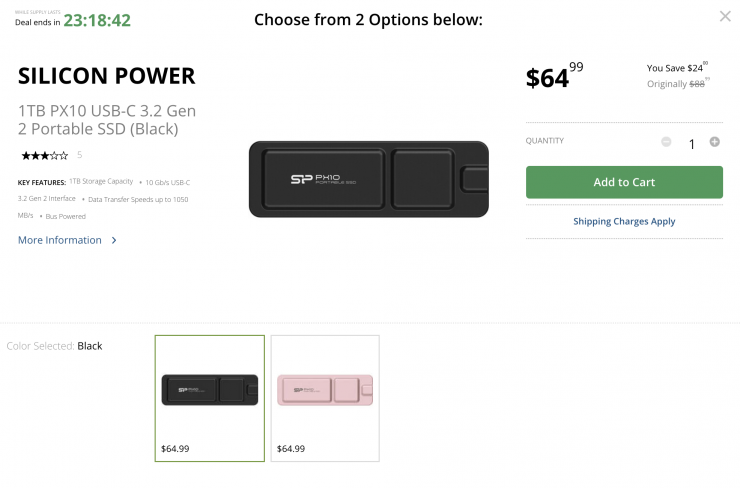Click the star rating icons
This screenshot has height=488, width=740.
pyautogui.click(x=44, y=155)
